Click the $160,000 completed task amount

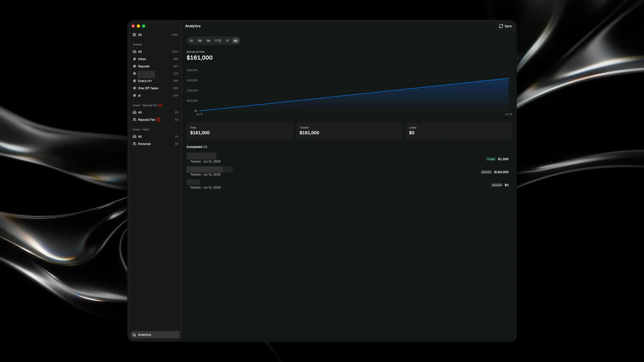pyautogui.click(x=501, y=172)
